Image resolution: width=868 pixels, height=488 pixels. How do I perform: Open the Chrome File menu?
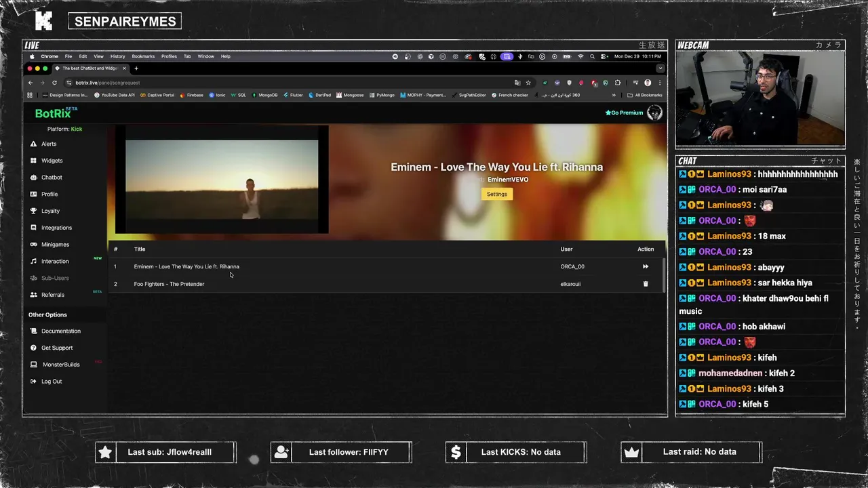(68, 56)
